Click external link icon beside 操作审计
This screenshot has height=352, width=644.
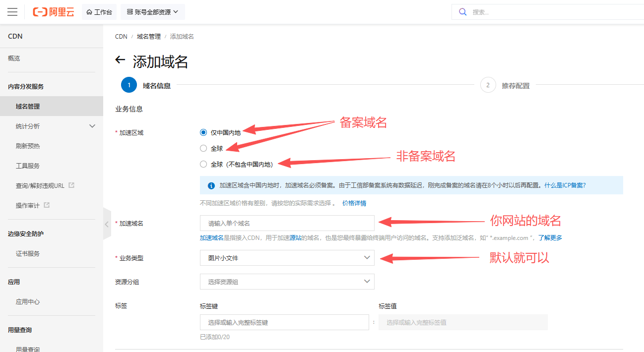click(x=47, y=205)
